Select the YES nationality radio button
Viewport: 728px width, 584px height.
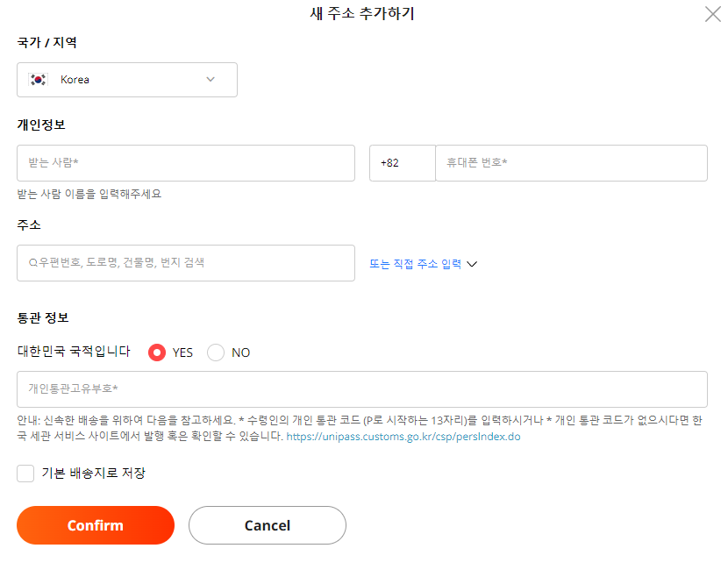[159, 353]
